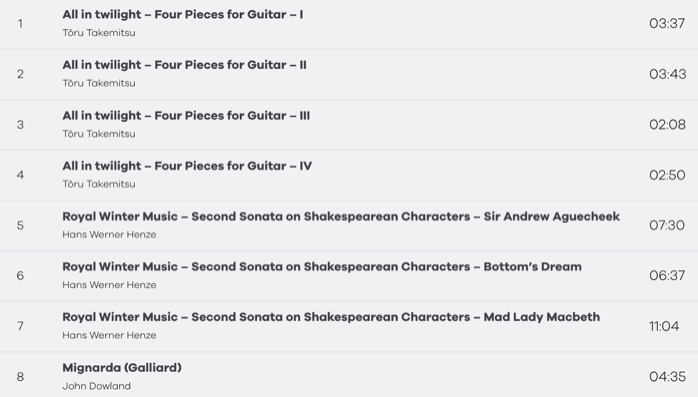
Task: Click track number 6
Action: click(x=20, y=275)
